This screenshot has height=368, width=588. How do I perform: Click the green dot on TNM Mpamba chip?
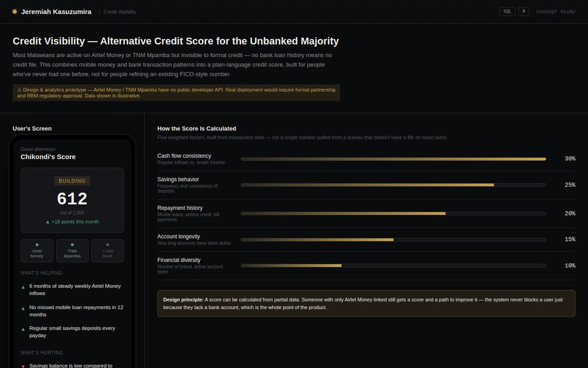pos(72,245)
